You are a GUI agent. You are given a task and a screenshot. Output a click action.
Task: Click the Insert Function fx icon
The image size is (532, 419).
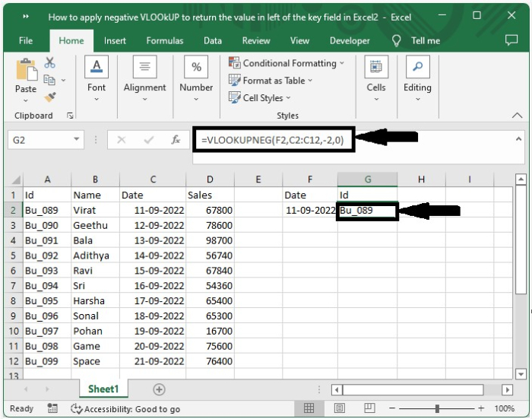(176, 140)
